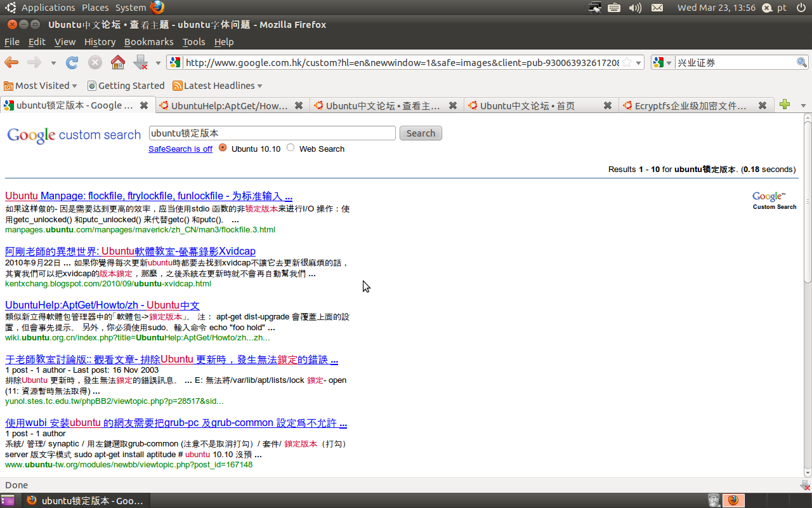Close the ubuntu锁定版本 Google tab

point(144,105)
